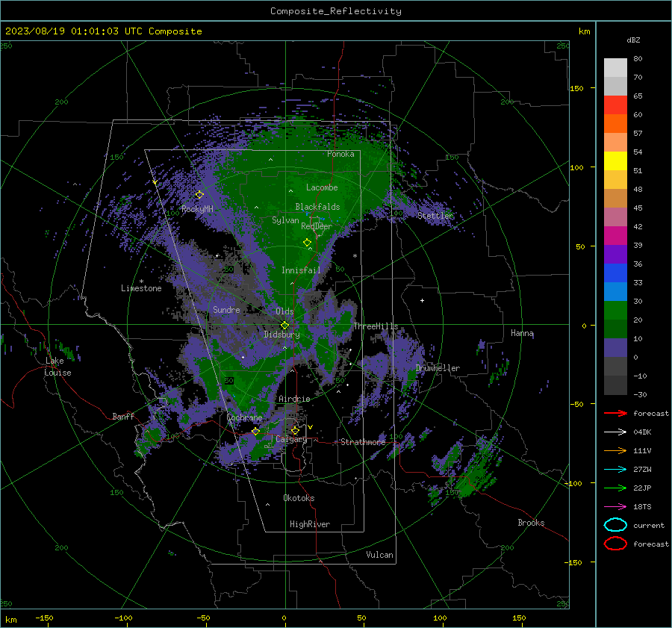Click the Sundre label

[x=226, y=310]
